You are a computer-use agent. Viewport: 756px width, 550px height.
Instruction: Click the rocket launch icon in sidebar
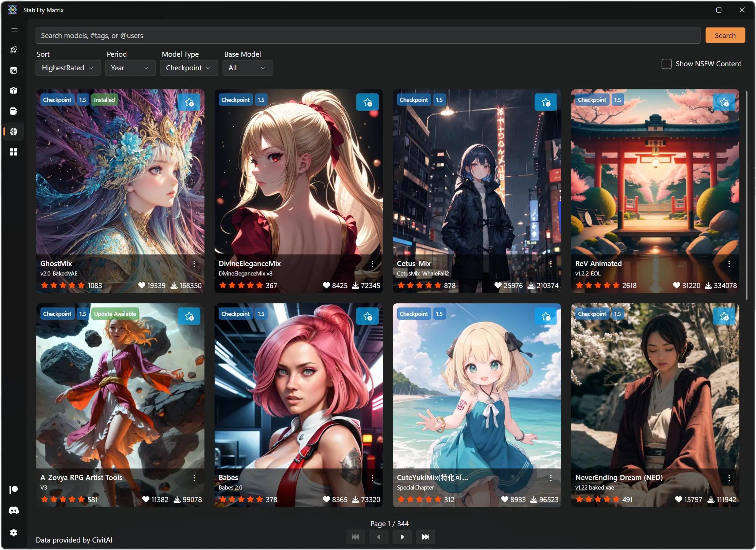coord(14,50)
